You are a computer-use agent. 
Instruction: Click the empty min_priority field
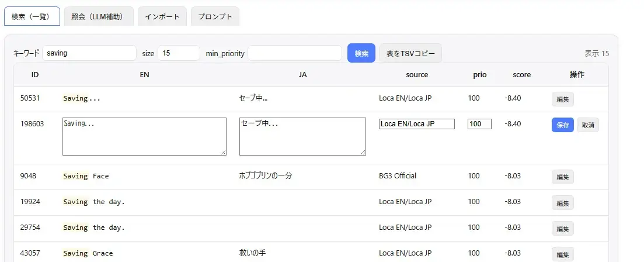[295, 53]
